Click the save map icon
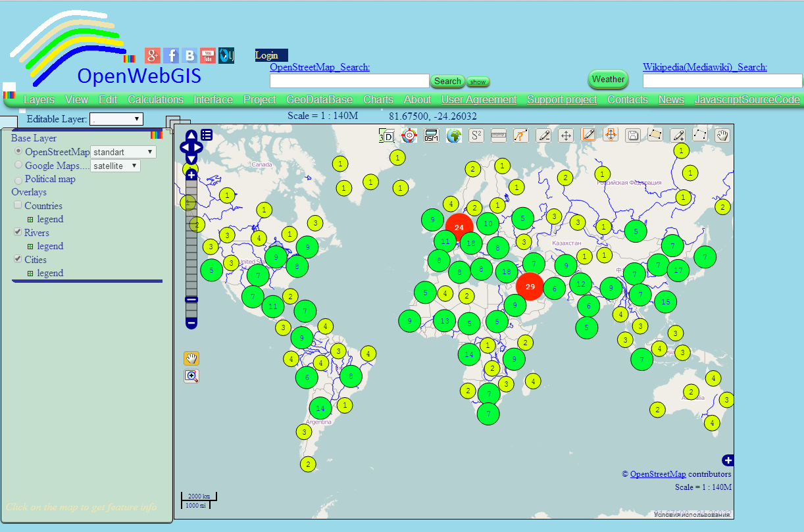This screenshot has height=532, width=804. (633, 135)
